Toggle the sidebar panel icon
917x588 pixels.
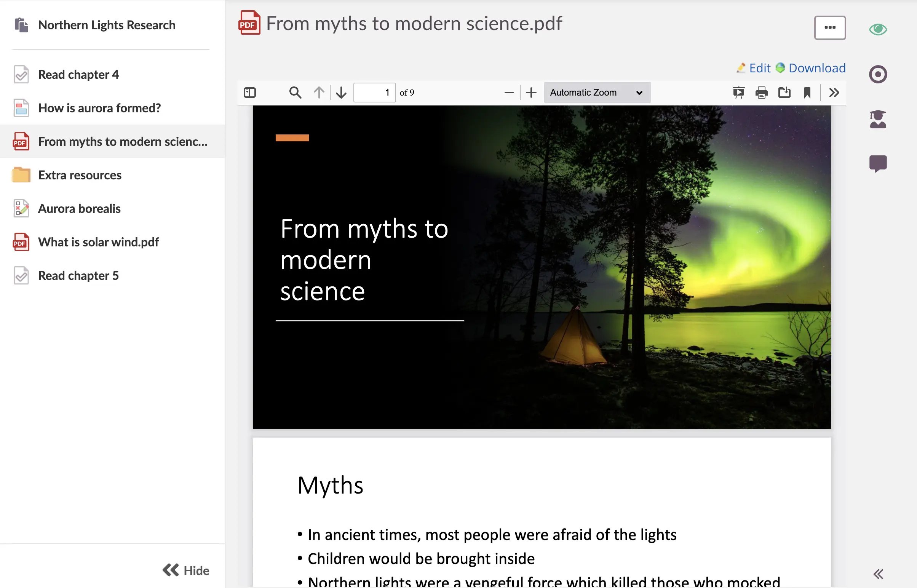250,92
